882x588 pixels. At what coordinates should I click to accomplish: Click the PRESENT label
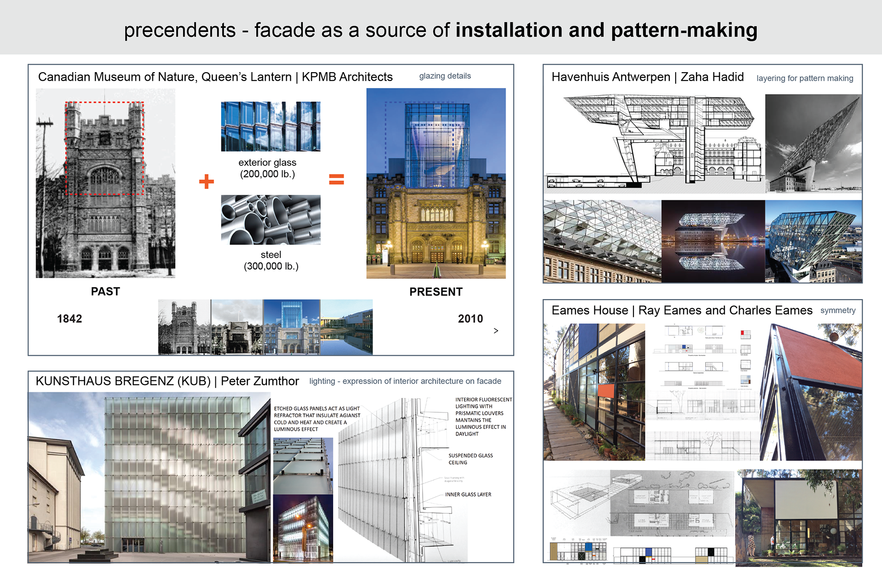coord(436,292)
